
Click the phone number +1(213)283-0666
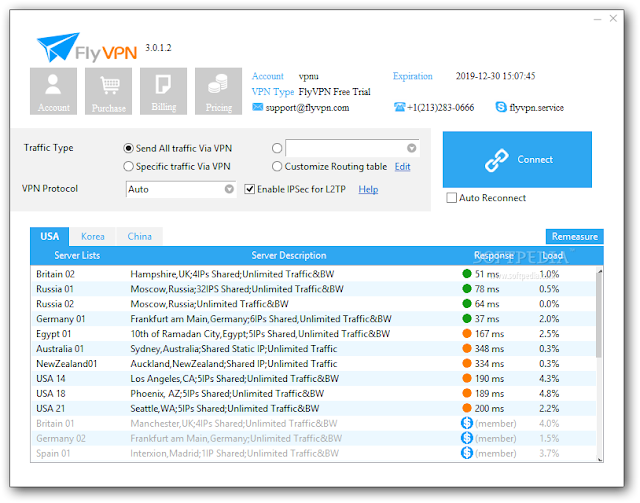click(x=440, y=108)
